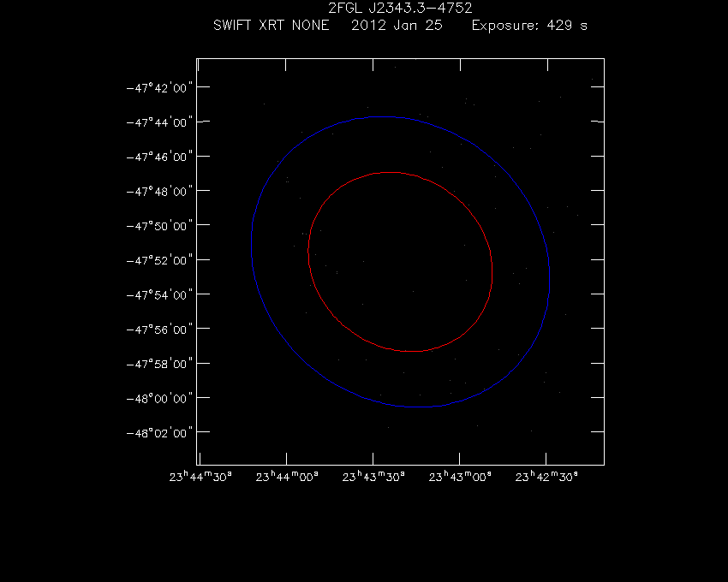728x582 pixels.
Task: Click the declination label -47°58'00"
Action: pos(159,364)
